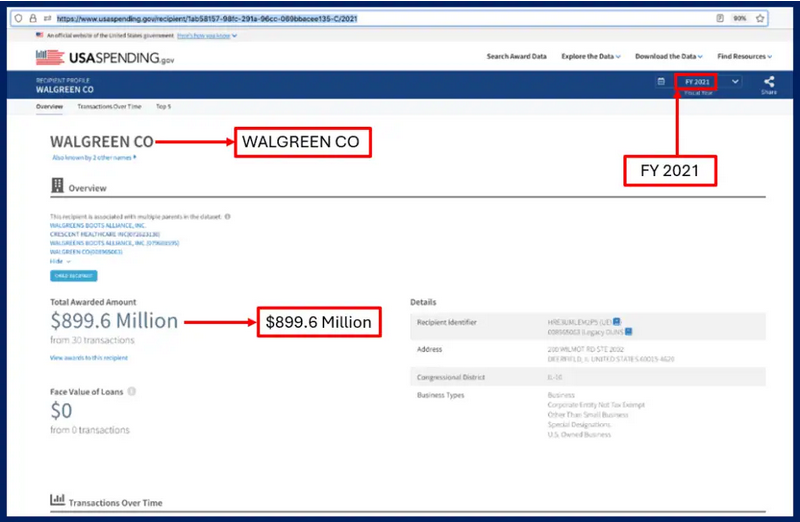Click the calendar icon beside fiscal year
This screenshot has width=800, height=522.
(x=661, y=82)
